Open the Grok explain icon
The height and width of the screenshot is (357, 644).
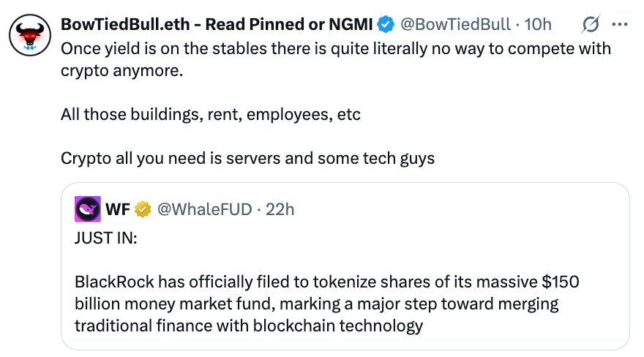(x=589, y=25)
